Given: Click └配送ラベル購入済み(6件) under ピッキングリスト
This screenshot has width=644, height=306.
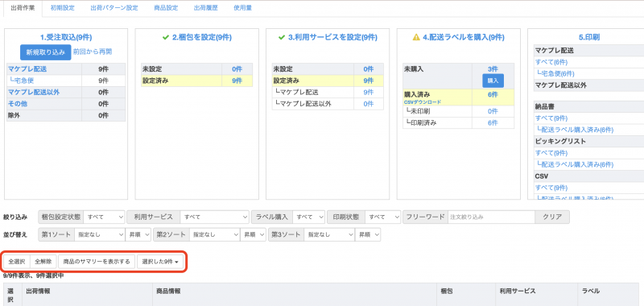Looking at the screenshot, I should click(x=575, y=164).
